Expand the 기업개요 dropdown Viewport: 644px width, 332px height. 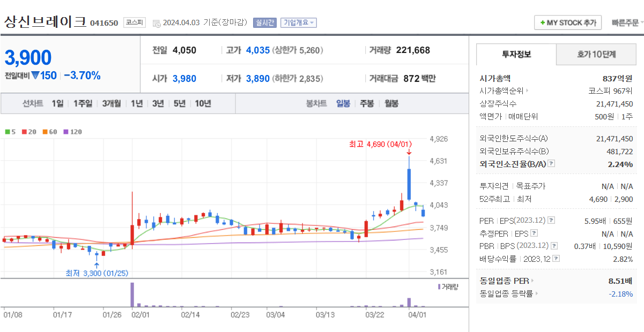pos(298,22)
